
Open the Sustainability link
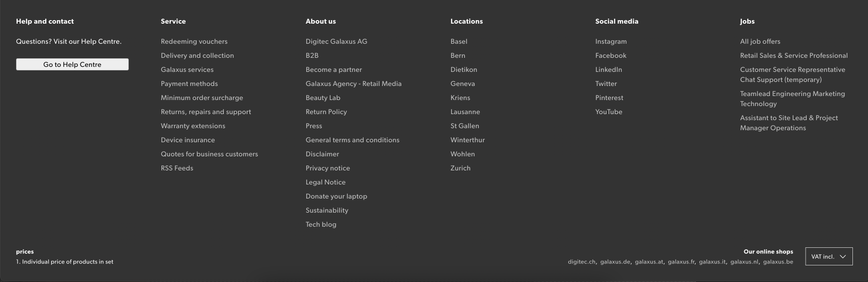coord(327,210)
